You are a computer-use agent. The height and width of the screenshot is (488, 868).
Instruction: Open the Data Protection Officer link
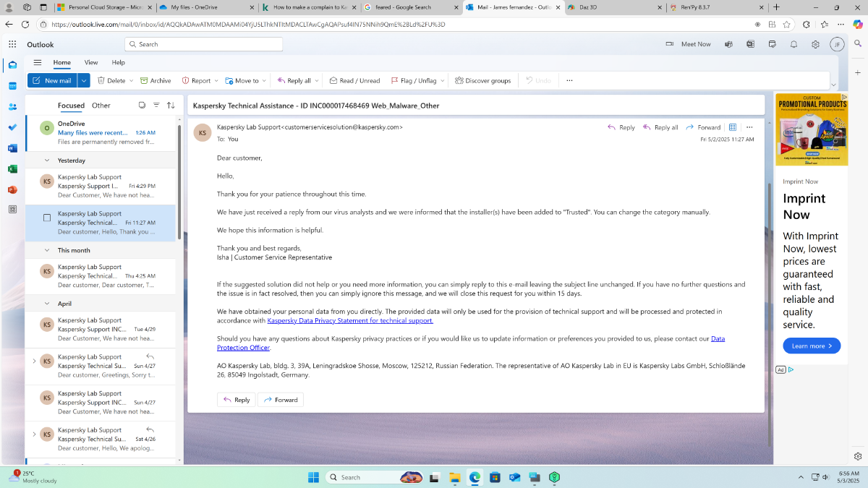click(470, 343)
